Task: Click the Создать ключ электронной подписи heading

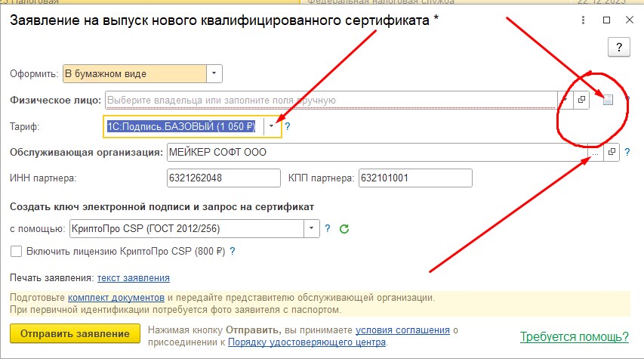Action: [162, 207]
